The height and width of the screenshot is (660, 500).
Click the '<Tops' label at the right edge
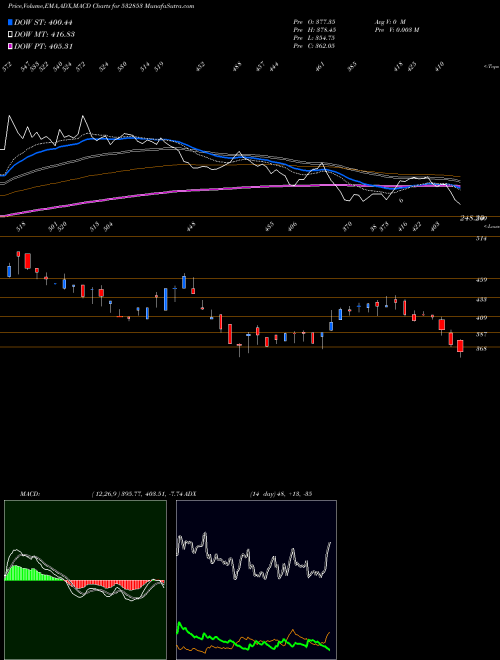pyautogui.click(x=491, y=67)
